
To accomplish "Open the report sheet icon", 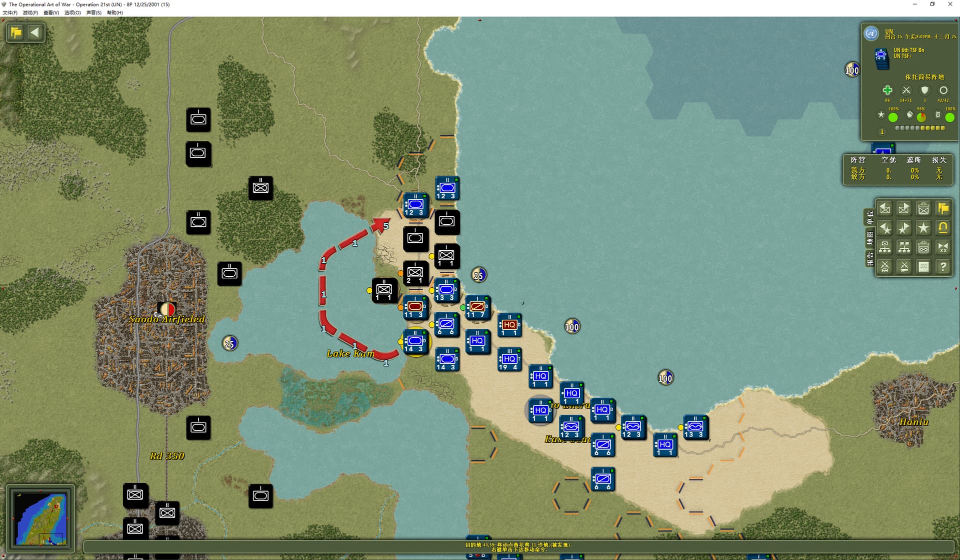I will [923, 267].
